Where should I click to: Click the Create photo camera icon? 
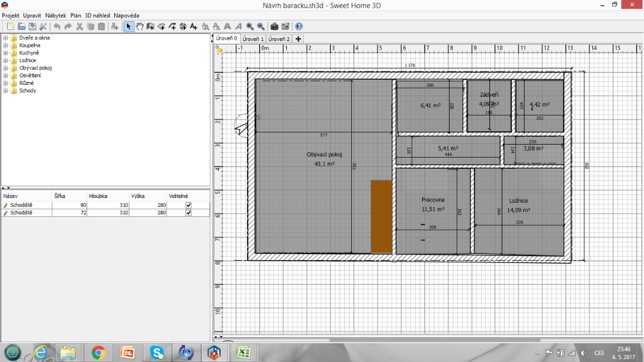coord(275,26)
